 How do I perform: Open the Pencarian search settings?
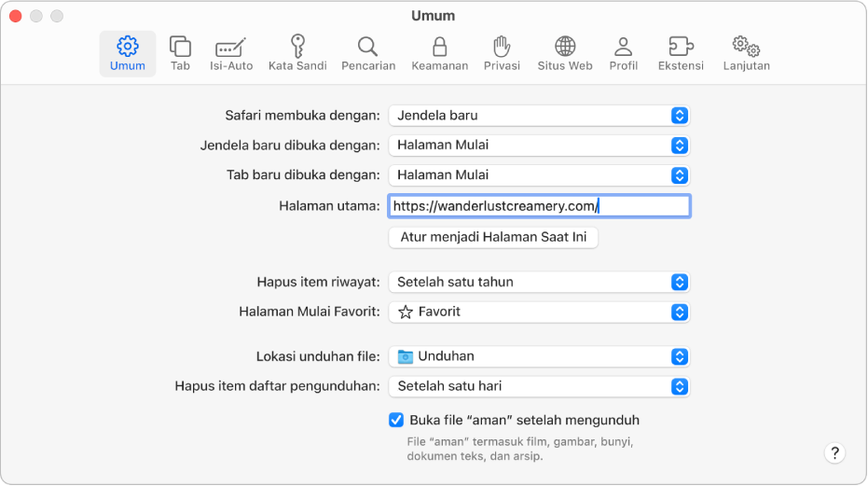point(368,53)
